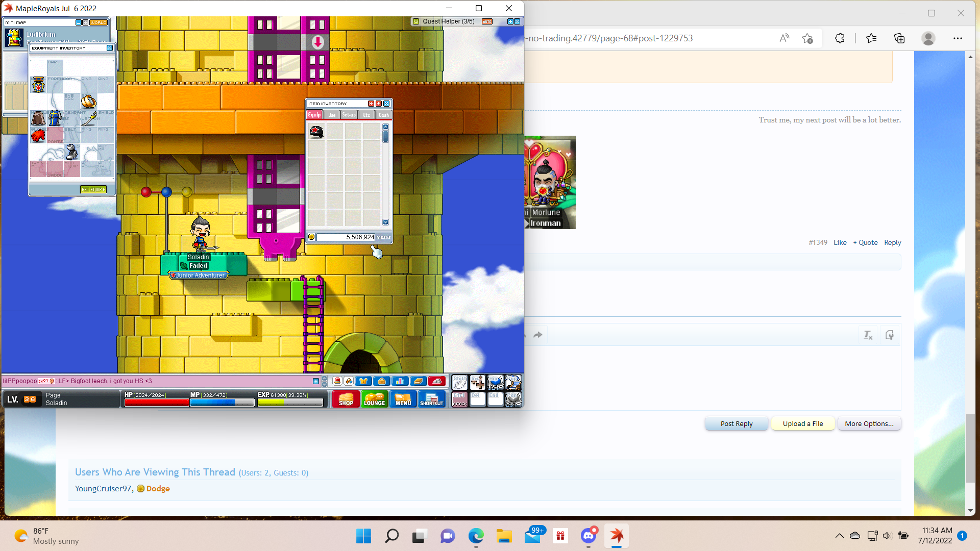This screenshot has height=551, width=980.
Task: Open the equipment shirt icon shortcut
Action: click(x=363, y=381)
